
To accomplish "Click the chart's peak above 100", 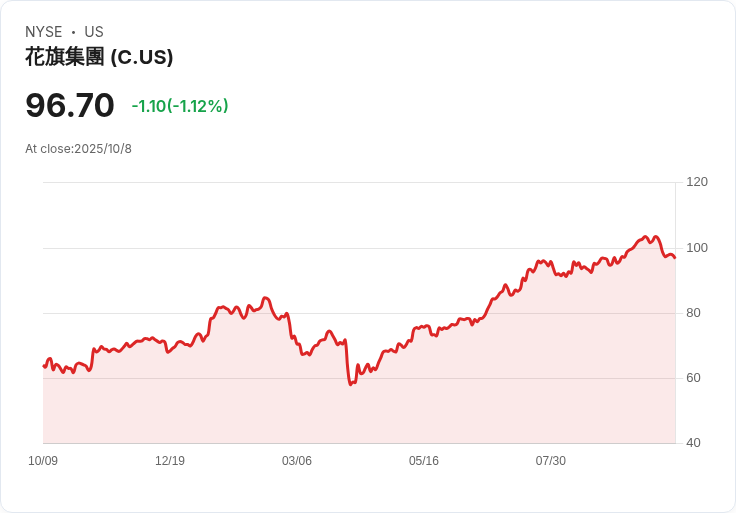I will 645,237.
